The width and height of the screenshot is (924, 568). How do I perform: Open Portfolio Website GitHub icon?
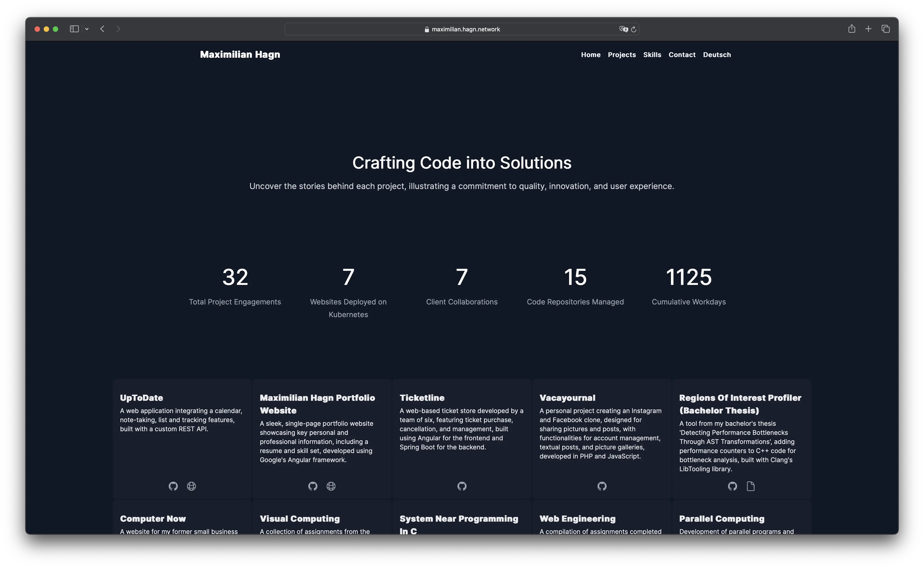tap(313, 486)
